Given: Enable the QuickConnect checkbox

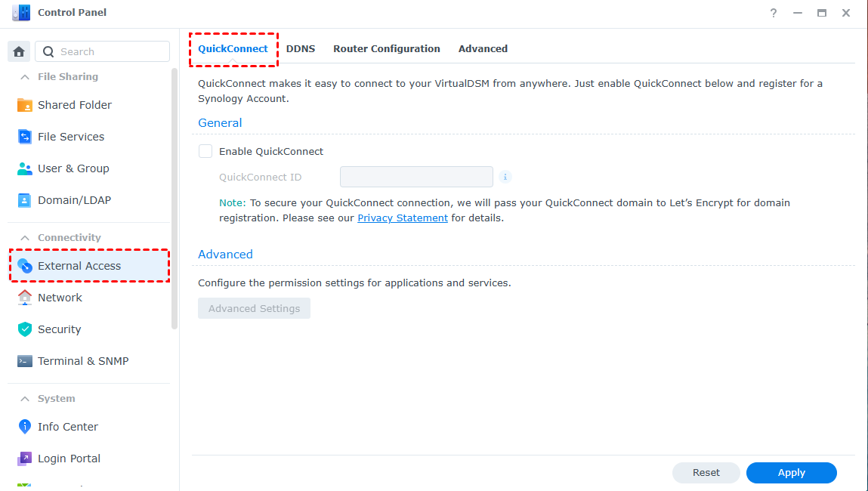Looking at the screenshot, I should coord(205,151).
